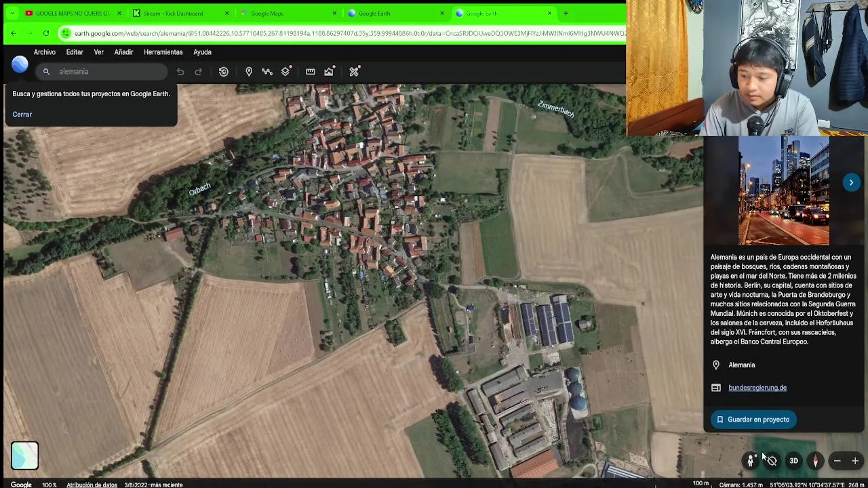Click Cerrar to dismiss projects tip
This screenshot has width=868, height=488.
(22, 115)
